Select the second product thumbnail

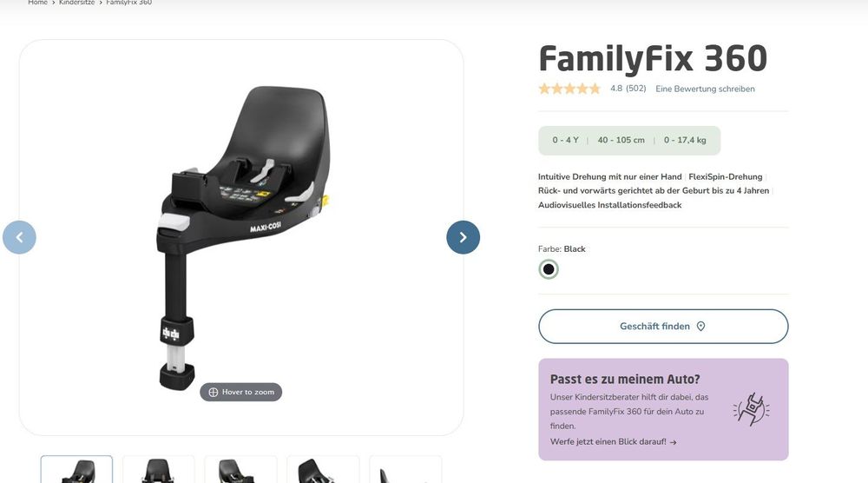(x=158, y=469)
